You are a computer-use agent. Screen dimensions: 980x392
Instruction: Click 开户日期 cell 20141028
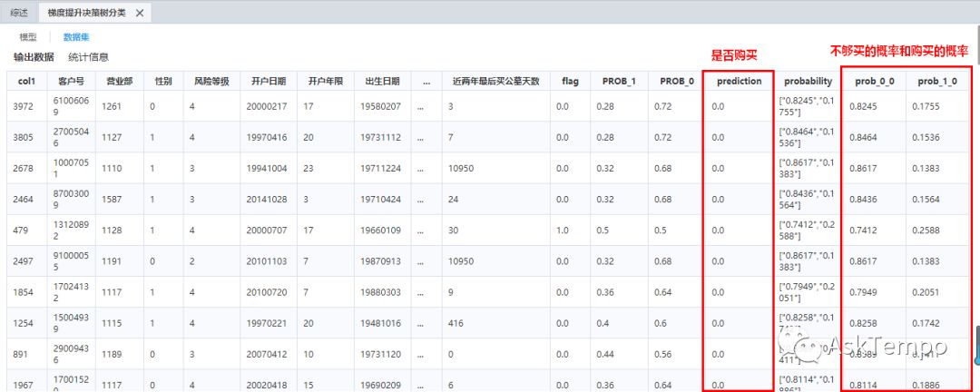click(x=267, y=200)
